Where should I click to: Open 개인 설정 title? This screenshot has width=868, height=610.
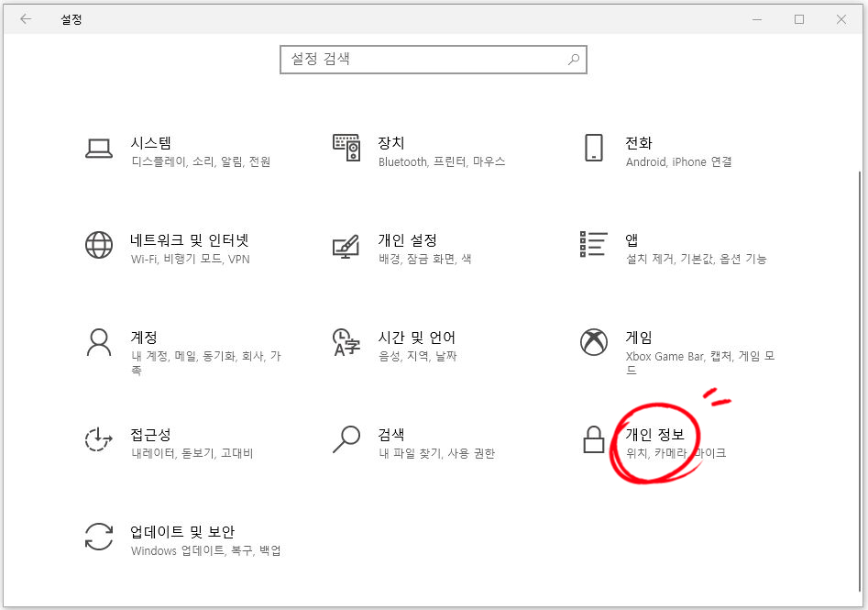pos(408,240)
